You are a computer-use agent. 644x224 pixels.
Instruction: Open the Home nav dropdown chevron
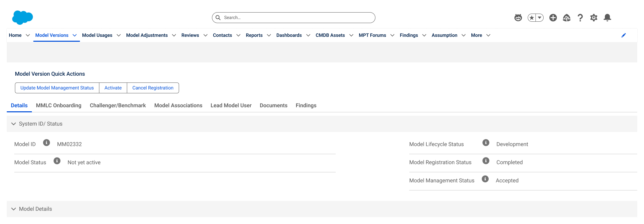point(28,35)
